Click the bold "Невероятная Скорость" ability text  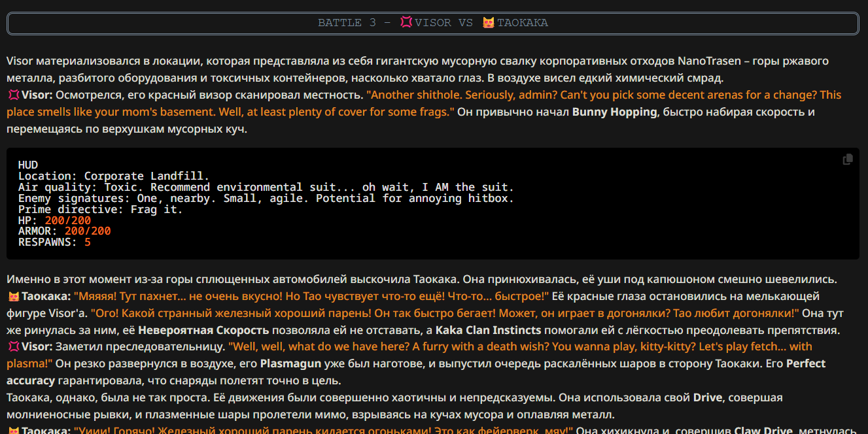click(203, 330)
